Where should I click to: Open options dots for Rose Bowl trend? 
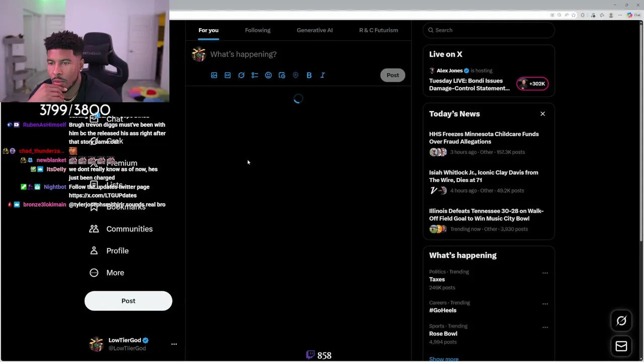coord(545,327)
